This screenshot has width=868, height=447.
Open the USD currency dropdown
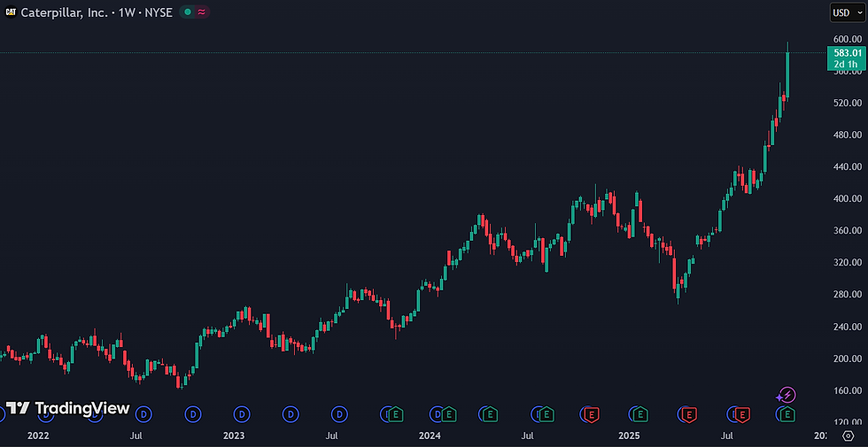click(x=847, y=12)
